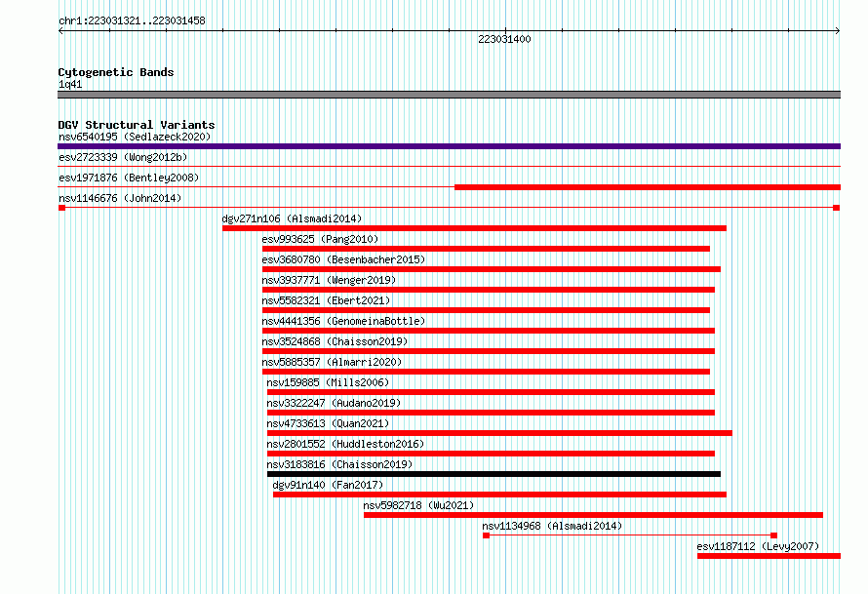Screen dimensions: 868x594
Task: Open esv993625 (Pang2010) label
Action: tap(320, 239)
